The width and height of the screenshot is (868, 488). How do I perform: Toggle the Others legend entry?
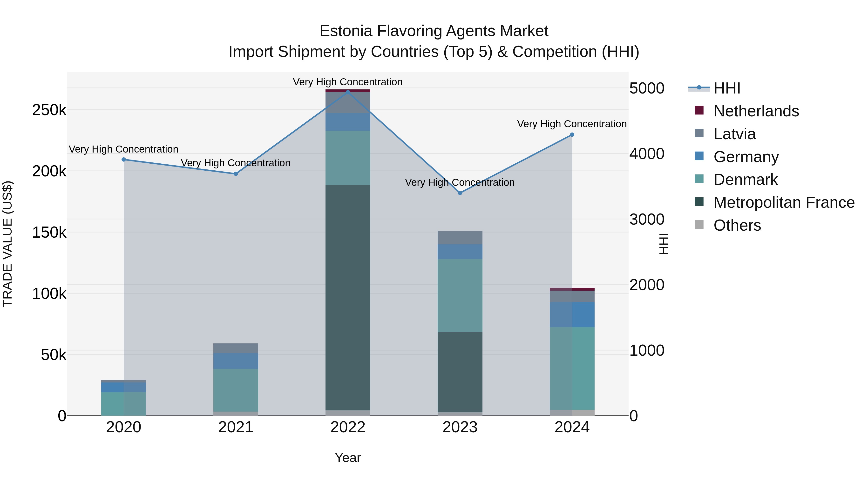[728, 225]
